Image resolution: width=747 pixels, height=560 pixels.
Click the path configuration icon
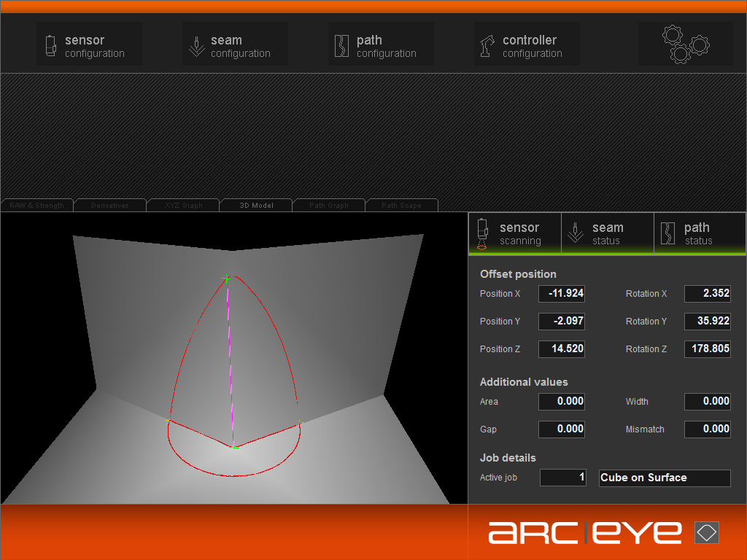342,46
